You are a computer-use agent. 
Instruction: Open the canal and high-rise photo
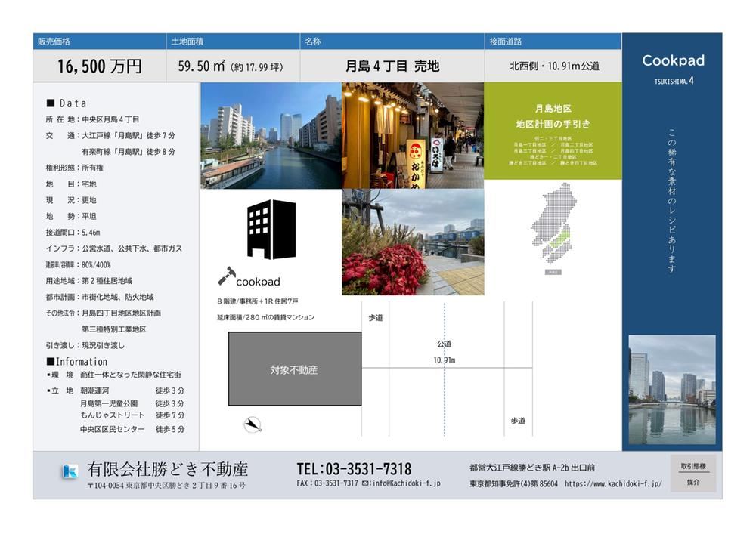pos(271,135)
